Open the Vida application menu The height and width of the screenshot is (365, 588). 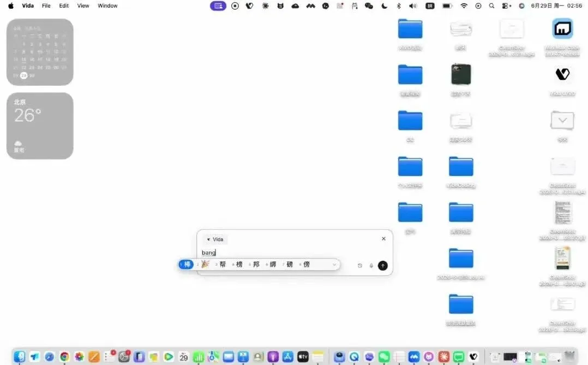tap(28, 5)
